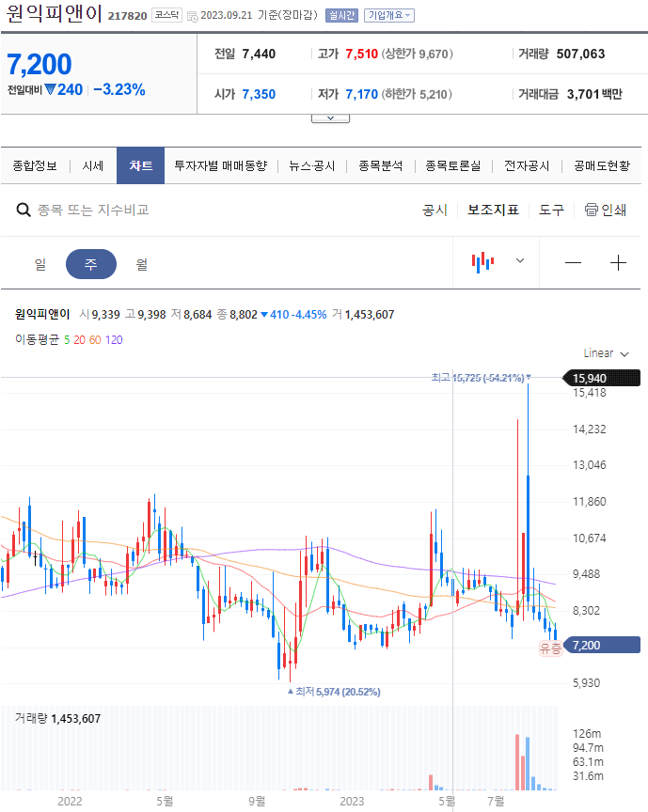This screenshot has width=648, height=812.
Task: Select the 월 monthly period
Action: pyautogui.click(x=141, y=264)
